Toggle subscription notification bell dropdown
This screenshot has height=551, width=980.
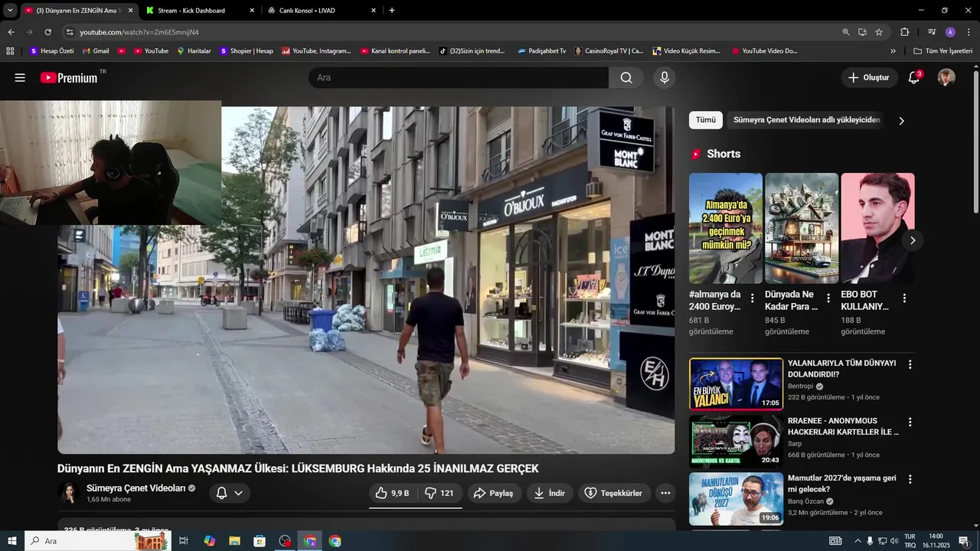coord(230,493)
